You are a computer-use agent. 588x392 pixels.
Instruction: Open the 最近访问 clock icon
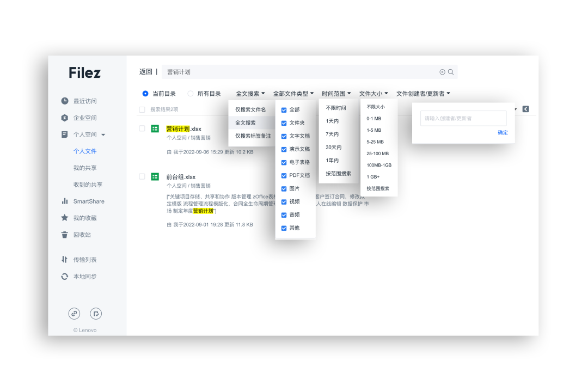coord(65,101)
